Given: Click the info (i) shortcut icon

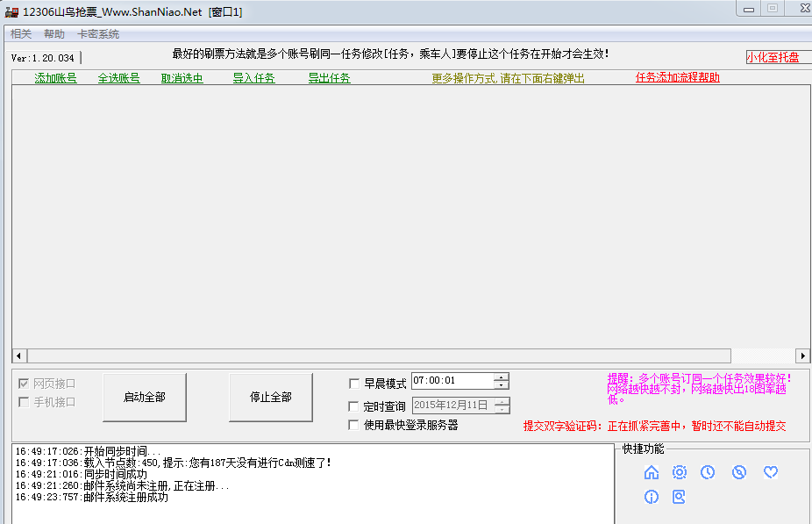Looking at the screenshot, I should tap(652, 497).
